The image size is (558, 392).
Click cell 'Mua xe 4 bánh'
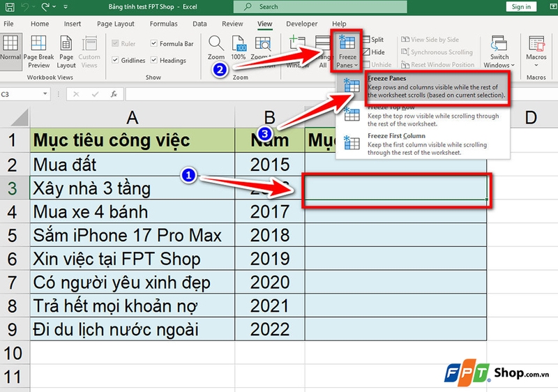(133, 211)
